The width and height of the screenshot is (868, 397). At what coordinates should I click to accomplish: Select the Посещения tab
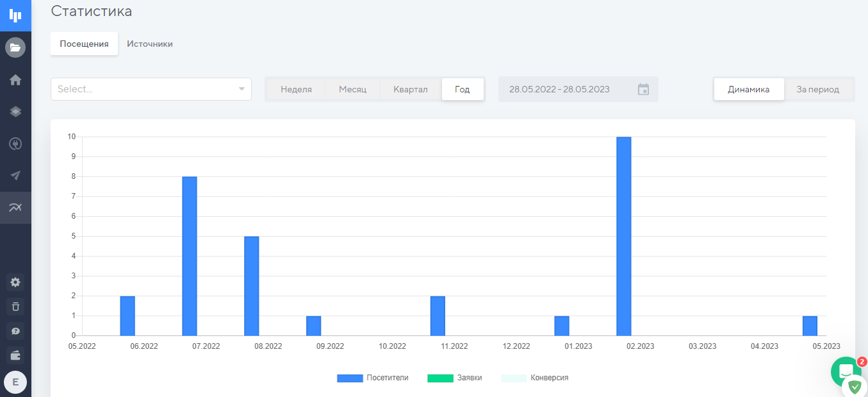(84, 44)
